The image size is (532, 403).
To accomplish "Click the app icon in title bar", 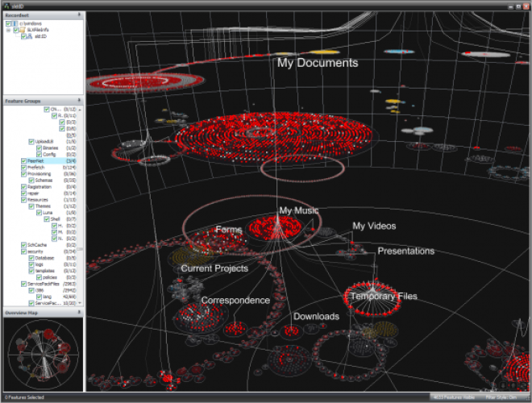I will (5, 4).
